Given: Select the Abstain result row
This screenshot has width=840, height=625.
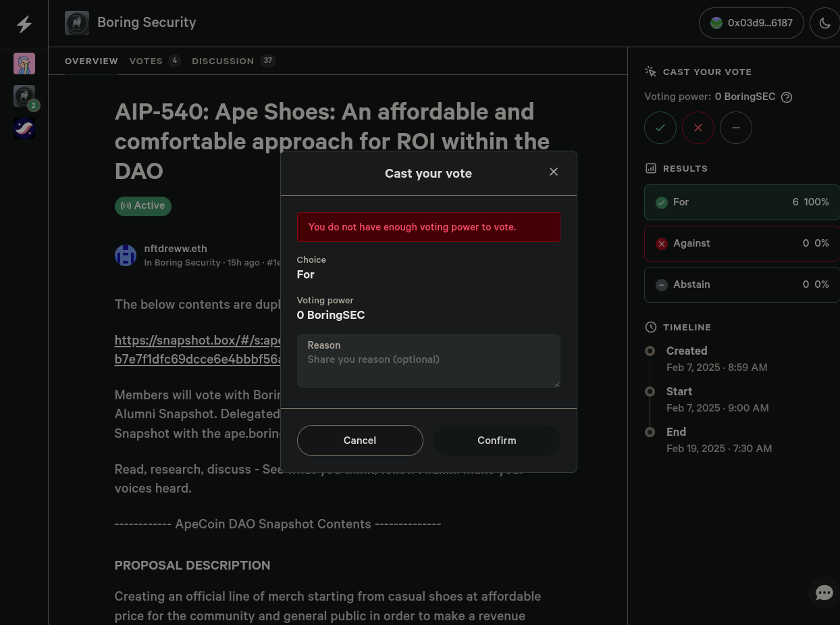Looking at the screenshot, I should [x=742, y=284].
